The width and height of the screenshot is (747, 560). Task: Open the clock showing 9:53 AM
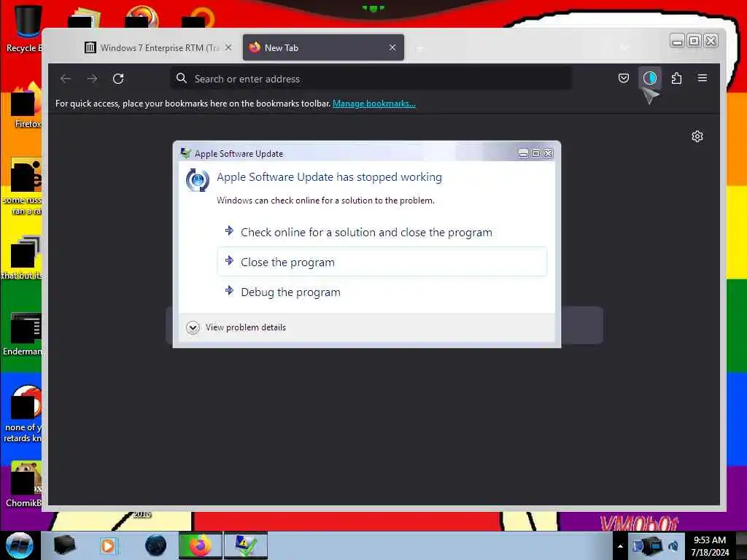(710, 545)
